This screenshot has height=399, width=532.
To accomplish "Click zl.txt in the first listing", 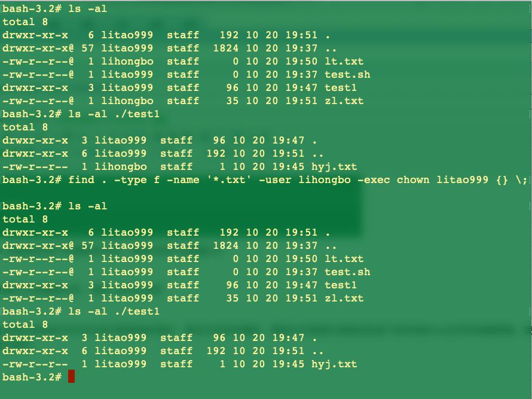I will coord(344,100).
